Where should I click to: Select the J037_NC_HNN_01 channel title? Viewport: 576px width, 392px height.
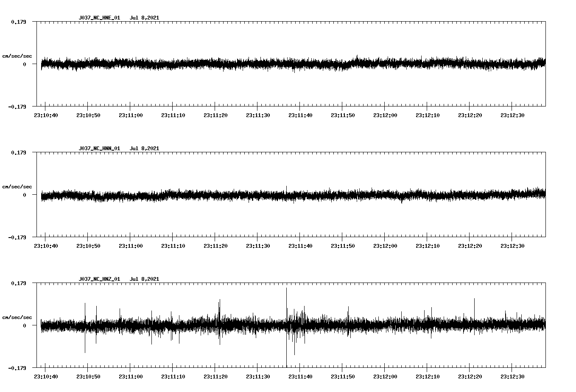[99, 148]
